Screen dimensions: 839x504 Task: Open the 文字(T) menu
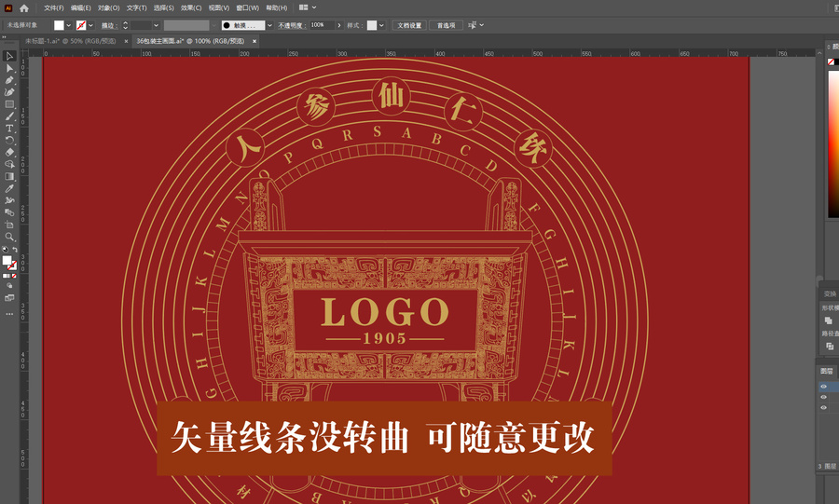point(136,8)
